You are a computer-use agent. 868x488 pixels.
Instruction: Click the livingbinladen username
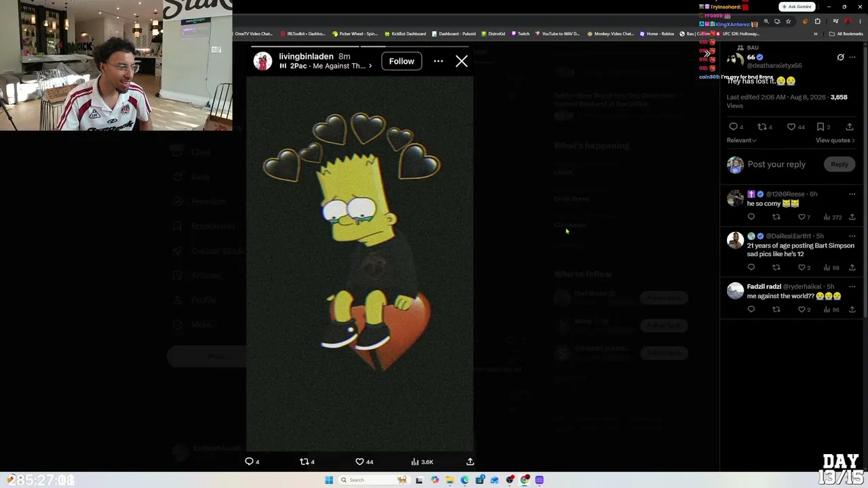(306, 56)
